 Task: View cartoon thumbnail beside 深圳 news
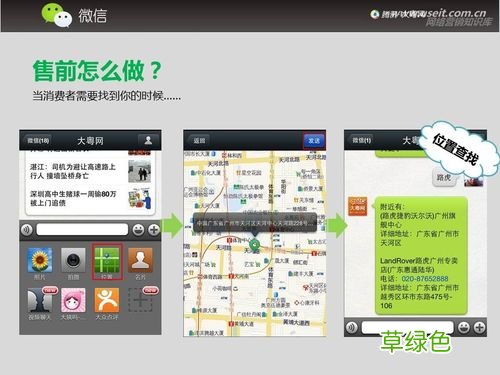(x=140, y=199)
